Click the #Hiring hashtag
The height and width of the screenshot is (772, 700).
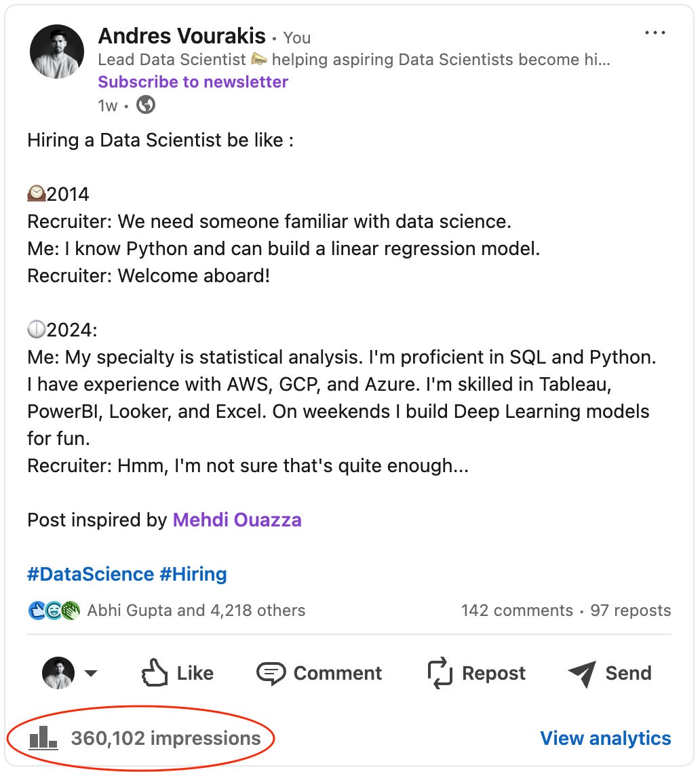coord(193,574)
